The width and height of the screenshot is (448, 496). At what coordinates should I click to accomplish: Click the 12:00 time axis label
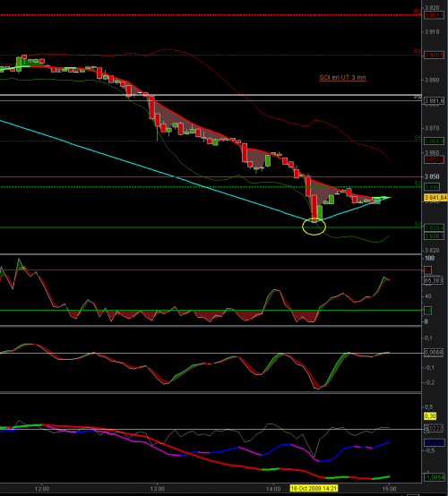click(42, 489)
